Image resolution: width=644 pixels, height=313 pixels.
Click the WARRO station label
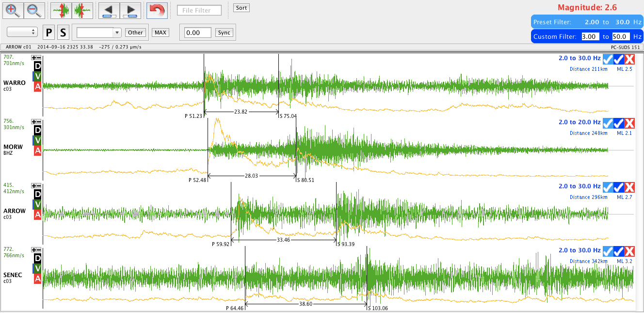click(x=15, y=83)
